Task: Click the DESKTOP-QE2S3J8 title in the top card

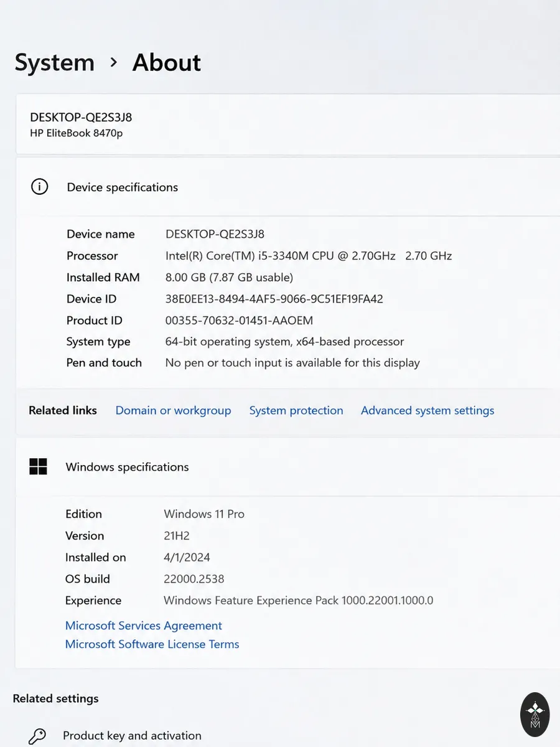Action: click(x=81, y=117)
